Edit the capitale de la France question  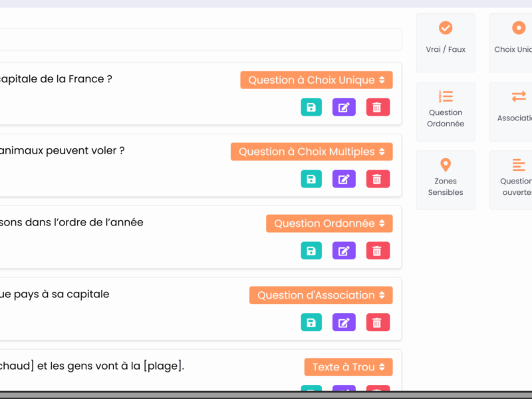coord(344,106)
